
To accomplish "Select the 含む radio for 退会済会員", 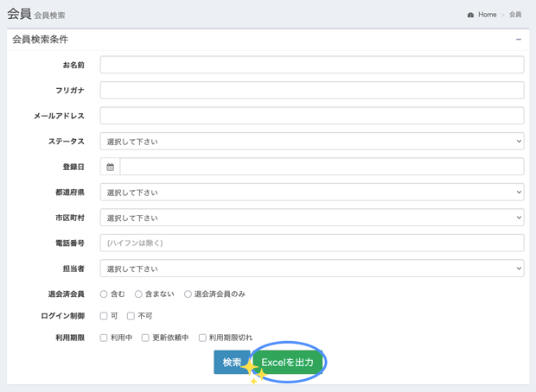I will point(104,294).
